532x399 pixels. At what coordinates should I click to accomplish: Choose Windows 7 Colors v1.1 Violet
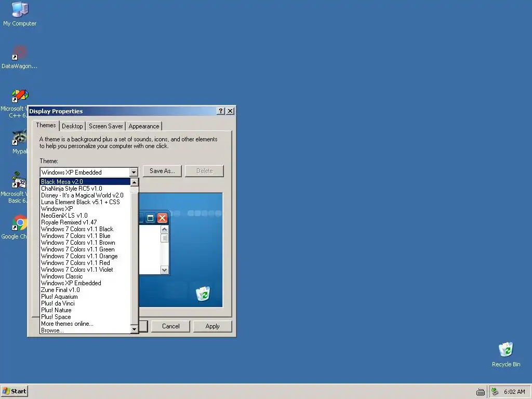85,270
